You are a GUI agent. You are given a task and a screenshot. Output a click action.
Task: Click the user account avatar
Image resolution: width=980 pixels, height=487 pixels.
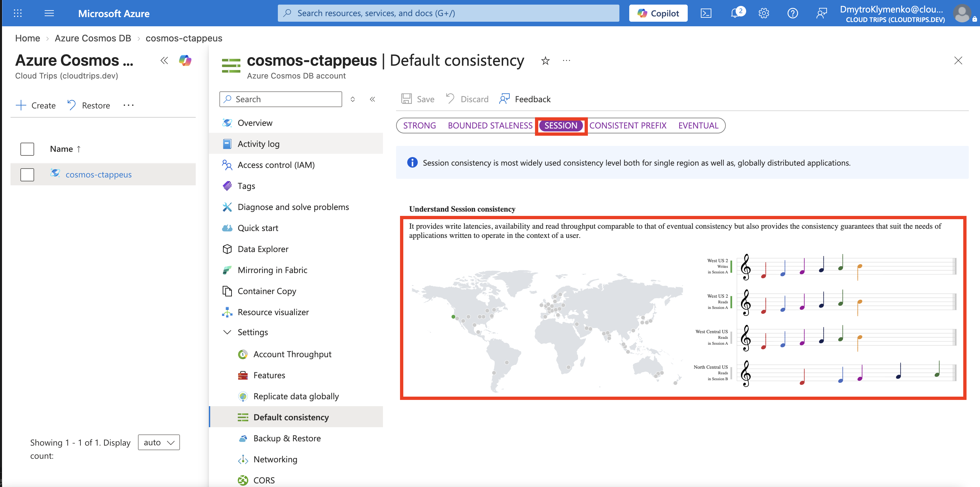click(963, 13)
